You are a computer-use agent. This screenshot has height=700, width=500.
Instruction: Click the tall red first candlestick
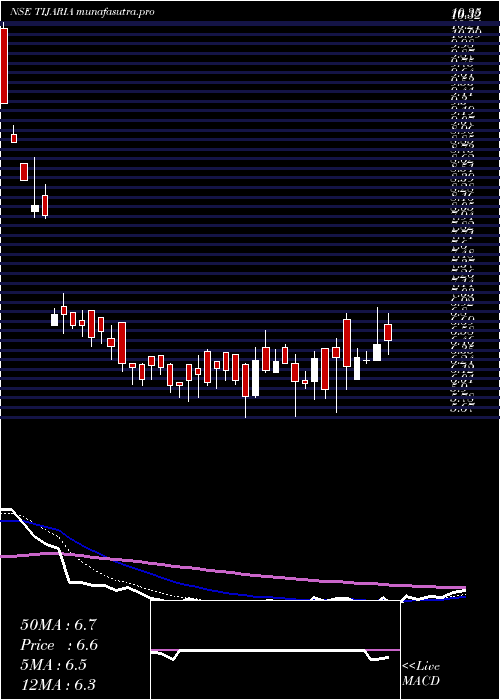coord(4,66)
